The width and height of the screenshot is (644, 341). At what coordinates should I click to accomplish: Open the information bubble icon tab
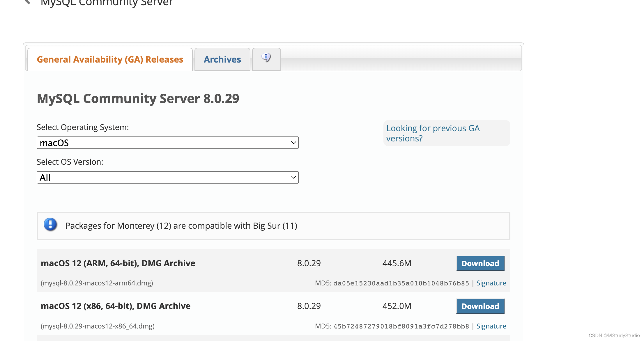266,59
